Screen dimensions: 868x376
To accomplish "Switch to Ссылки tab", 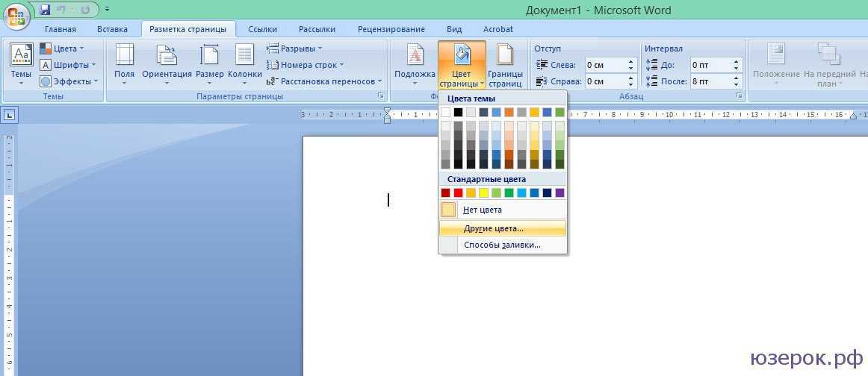I will pos(263,29).
